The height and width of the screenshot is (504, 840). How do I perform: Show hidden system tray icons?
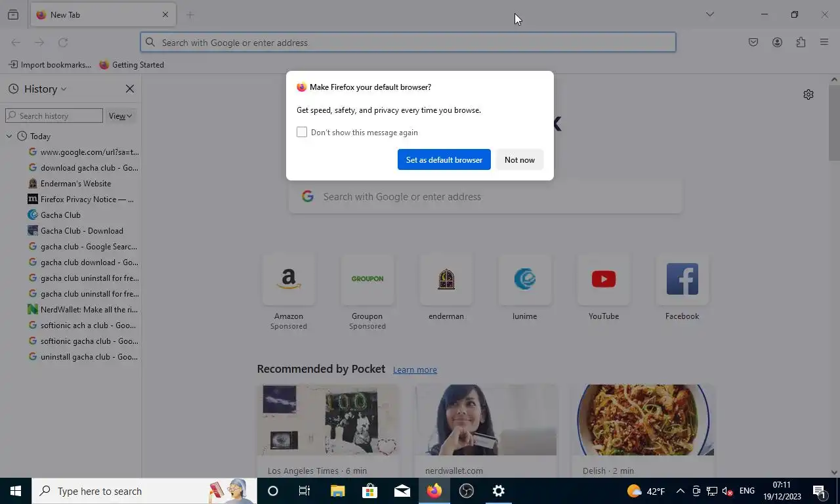coord(680,491)
